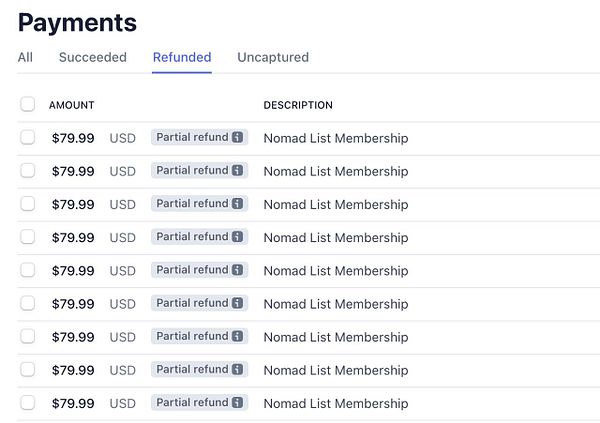Switch to the All payments tab

25,57
